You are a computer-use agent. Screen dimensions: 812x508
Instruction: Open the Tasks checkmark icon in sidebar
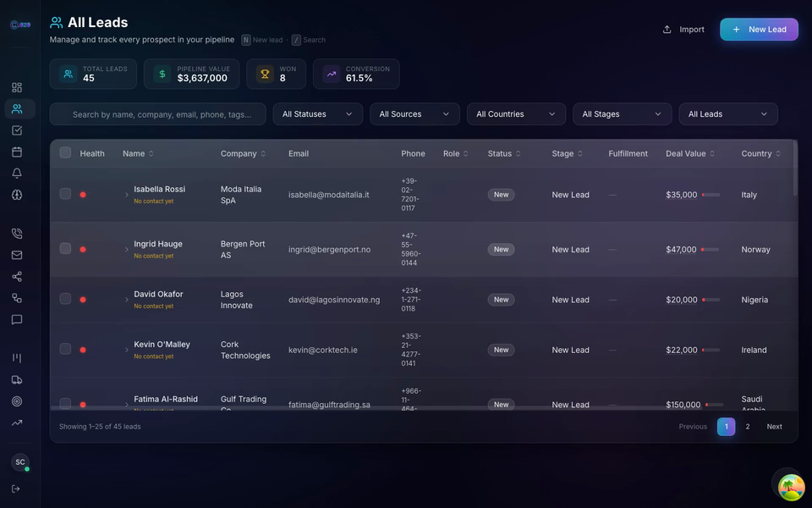point(17,130)
